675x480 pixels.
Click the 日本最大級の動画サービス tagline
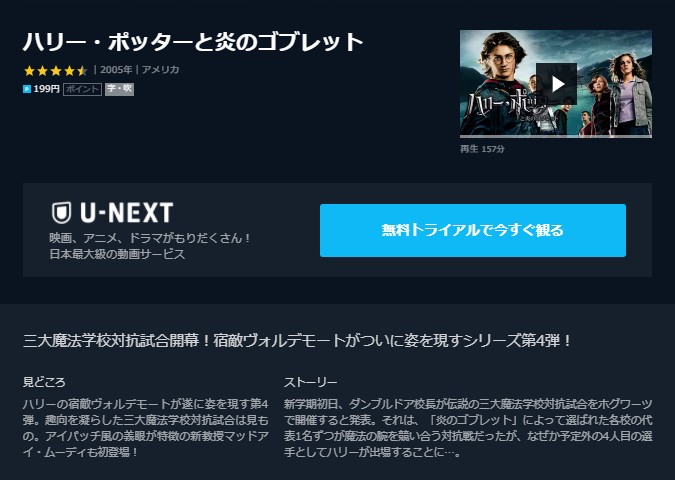point(117,254)
